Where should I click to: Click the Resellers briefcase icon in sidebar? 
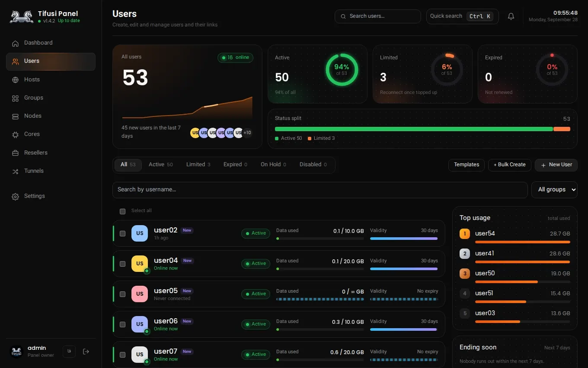coord(16,153)
